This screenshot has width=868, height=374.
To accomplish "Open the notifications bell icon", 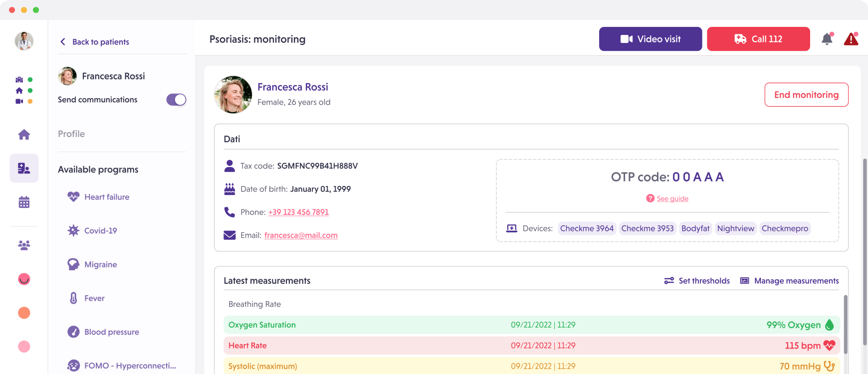I will [827, 39].
